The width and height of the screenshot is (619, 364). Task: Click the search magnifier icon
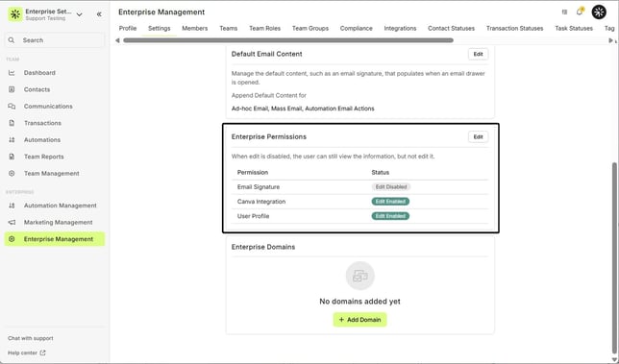pyautogui.click(x=12, y=40)
